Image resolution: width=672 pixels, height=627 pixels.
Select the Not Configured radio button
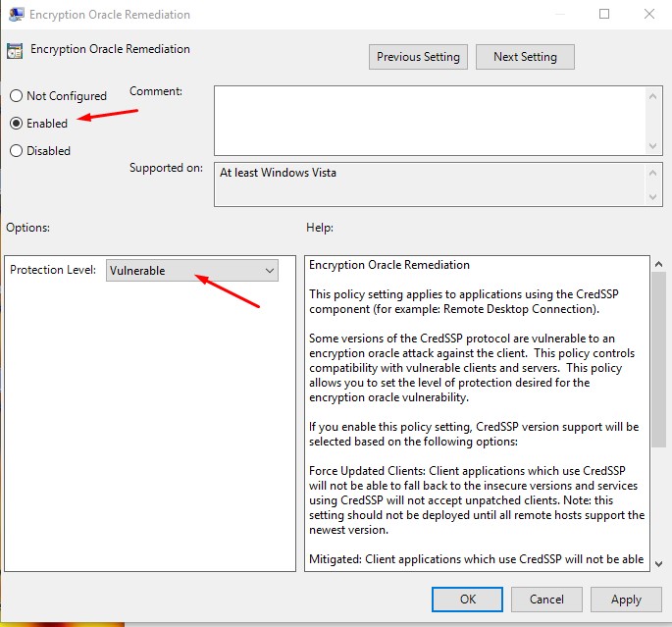pos(16,96)
